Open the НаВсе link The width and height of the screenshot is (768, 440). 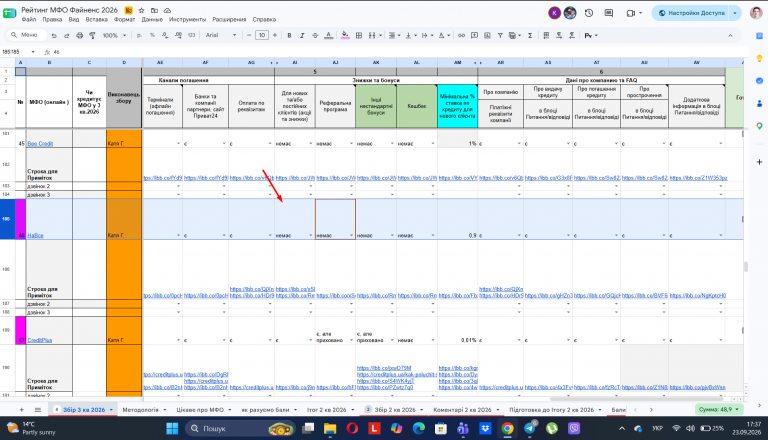point(35,236)
